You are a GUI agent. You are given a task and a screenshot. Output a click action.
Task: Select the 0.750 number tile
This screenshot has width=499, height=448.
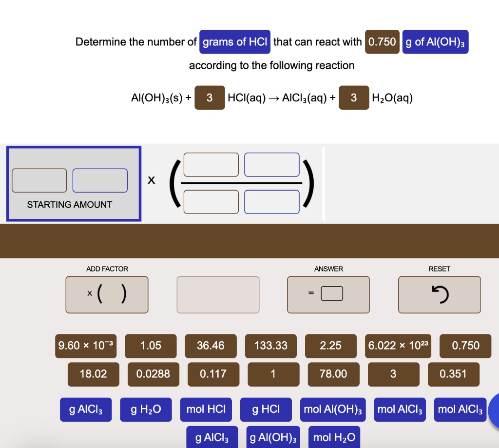(x=465, y=346)
